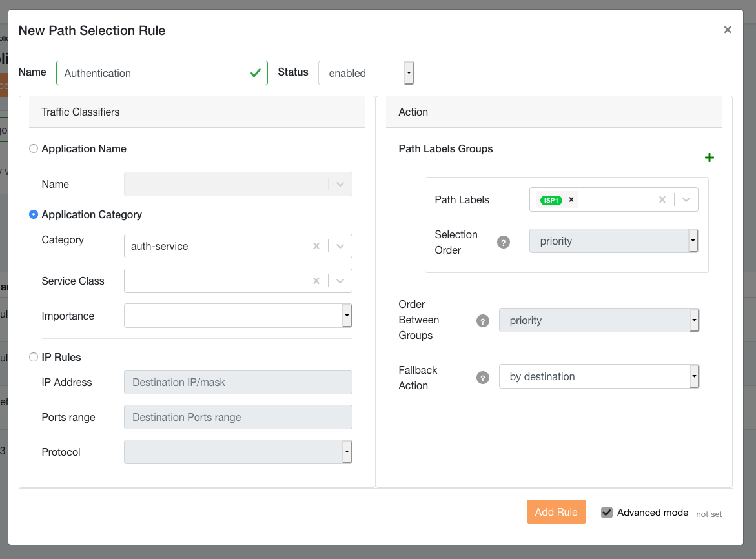Viewport: 756px width, 559px height.
Task: Remove the ISP1 path label tag
Action: [x=571, y=200]
